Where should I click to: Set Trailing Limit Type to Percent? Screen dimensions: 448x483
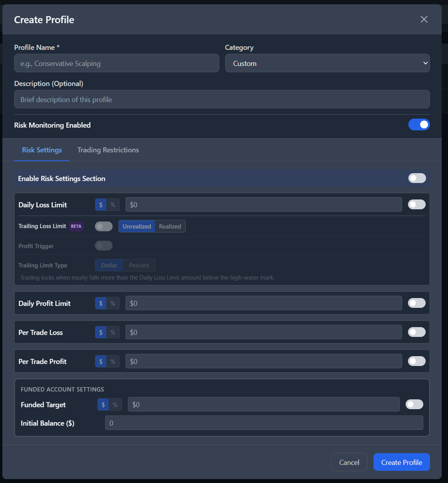coord(139,265)
